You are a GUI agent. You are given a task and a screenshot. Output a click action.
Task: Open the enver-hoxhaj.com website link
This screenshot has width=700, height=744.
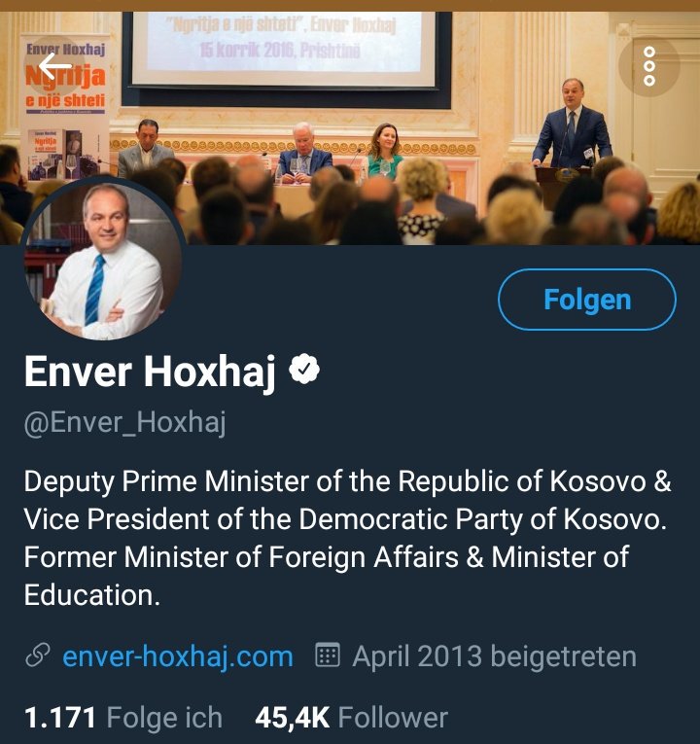coord(177,656)
